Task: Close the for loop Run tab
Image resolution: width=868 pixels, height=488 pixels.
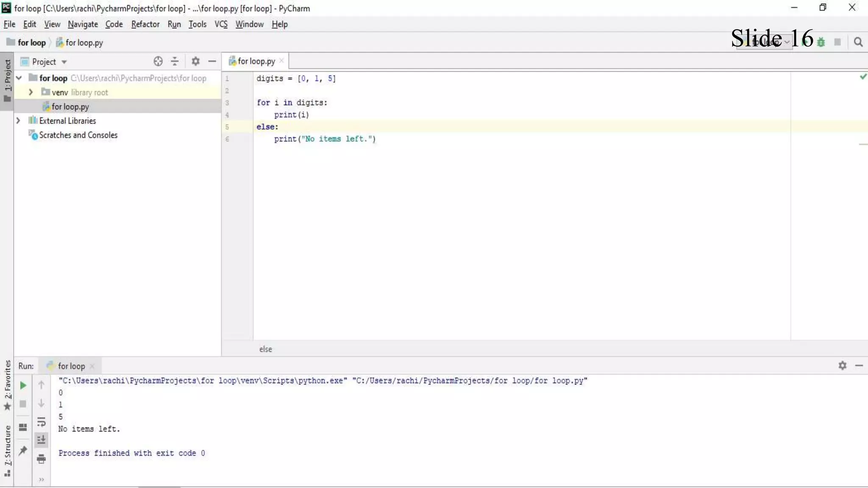Action: pyautogui.click(x=92, y=366)
